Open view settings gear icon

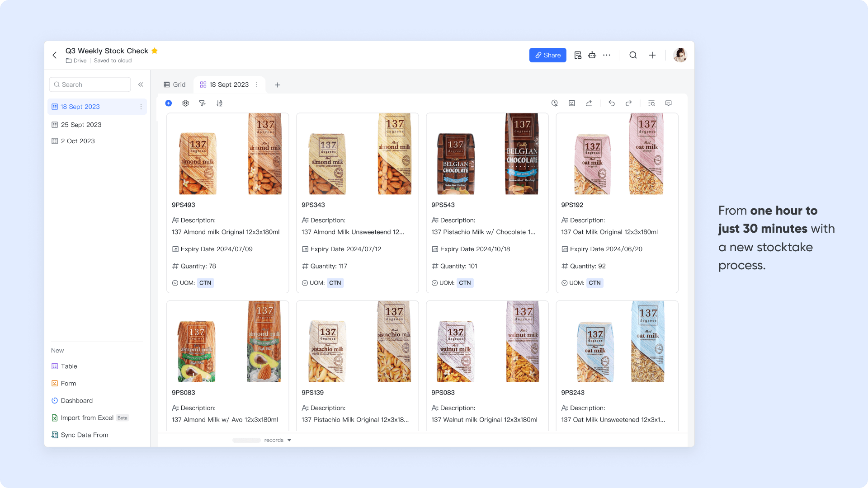coord(185,103)
